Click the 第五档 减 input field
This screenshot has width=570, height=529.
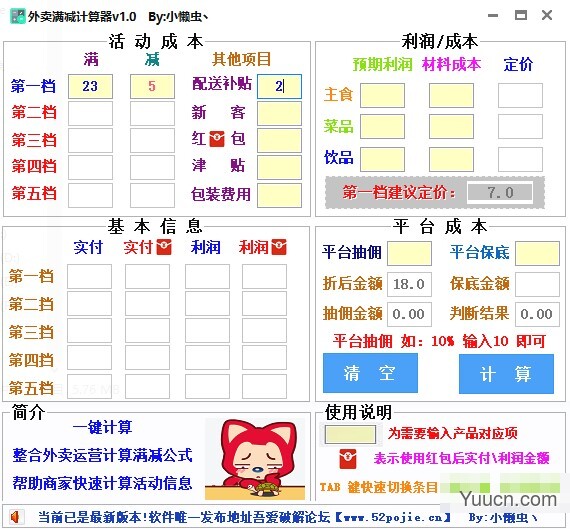152,196
